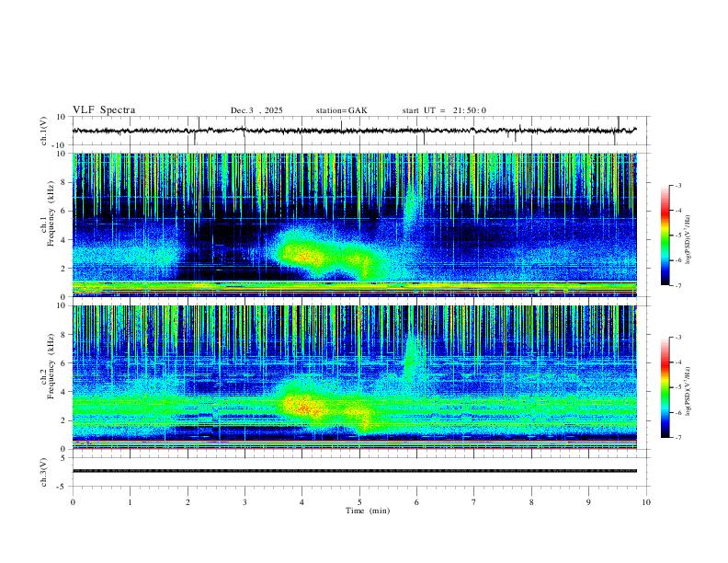Click the 'Time (min)' axis label
The image size is (728, 563).
[368, 511]
